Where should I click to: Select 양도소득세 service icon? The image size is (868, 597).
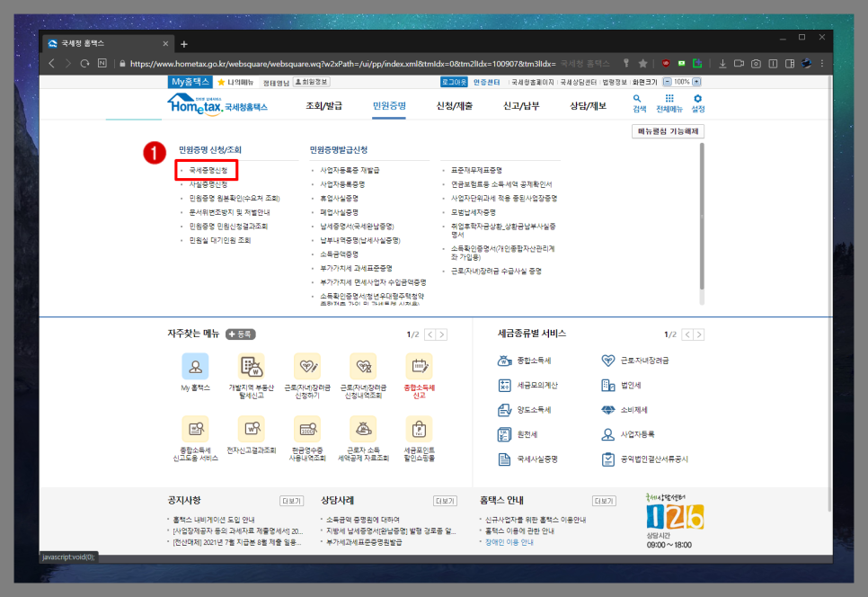pos(504,410)
